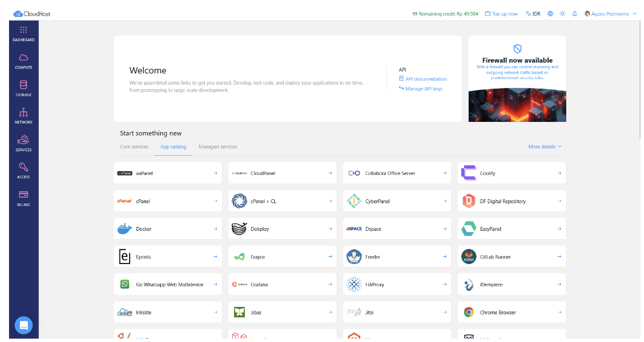Open the Inlislite card arrow
Image resolution: width=644 pixels, height=342 pixels.
215,313
